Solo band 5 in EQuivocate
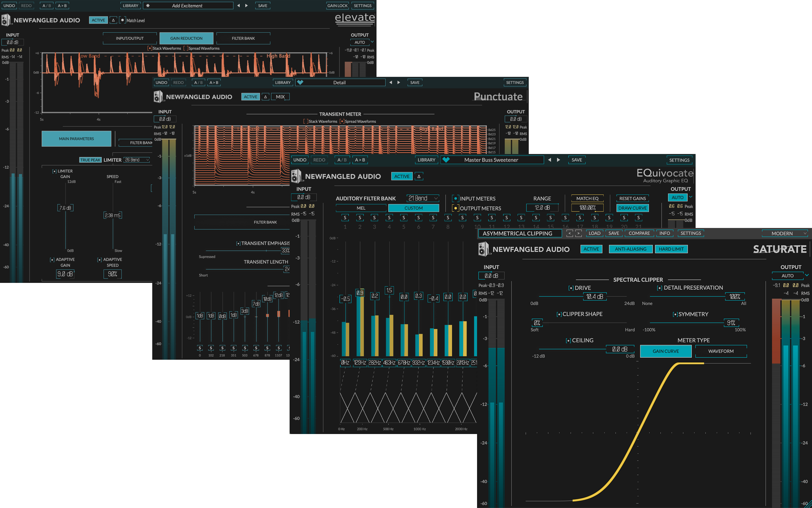812x508 pixels. (x=404, y=218)
